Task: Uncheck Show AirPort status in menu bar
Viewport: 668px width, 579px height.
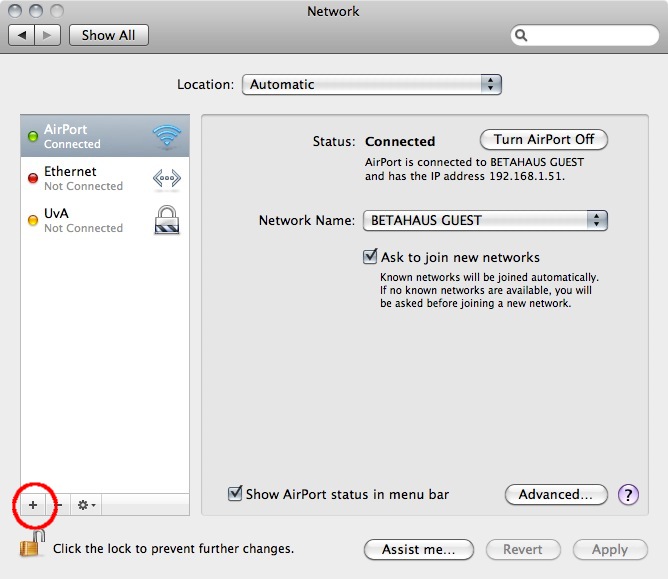Action: coord(236,494)
